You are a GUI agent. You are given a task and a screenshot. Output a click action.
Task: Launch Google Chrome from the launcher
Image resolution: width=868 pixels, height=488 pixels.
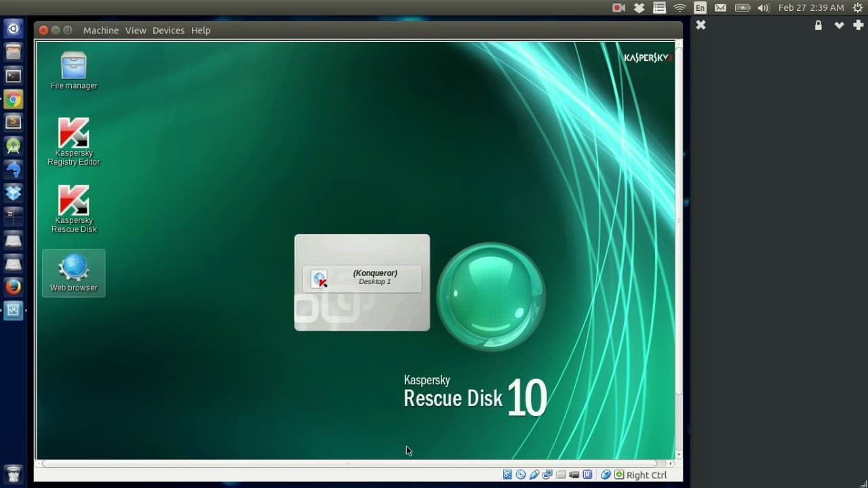(14, 100)
